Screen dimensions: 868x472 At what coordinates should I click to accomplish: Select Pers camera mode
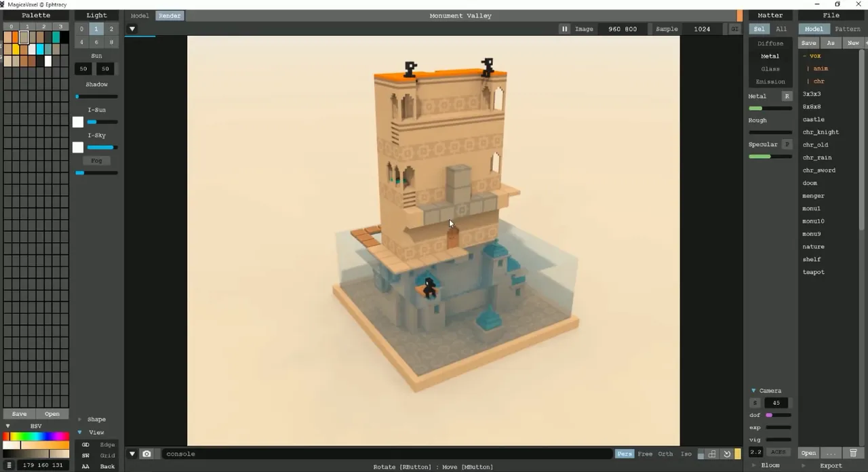click(625, 454)
